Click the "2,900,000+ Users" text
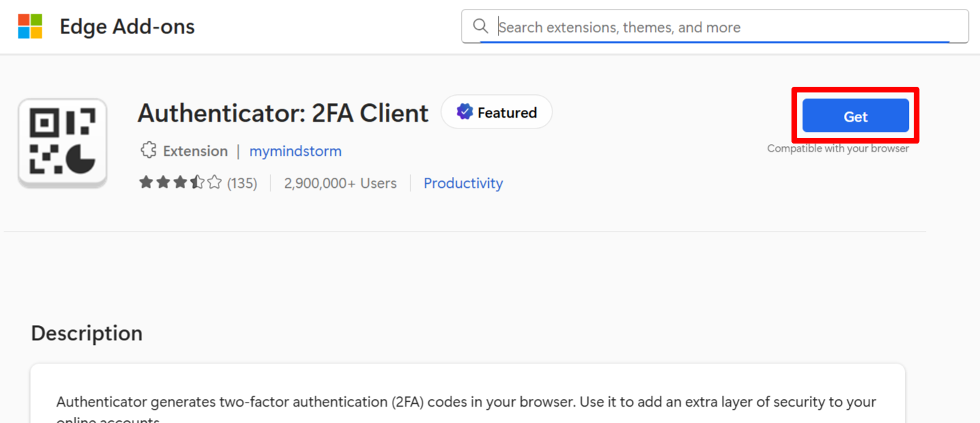 pos(340,183)
